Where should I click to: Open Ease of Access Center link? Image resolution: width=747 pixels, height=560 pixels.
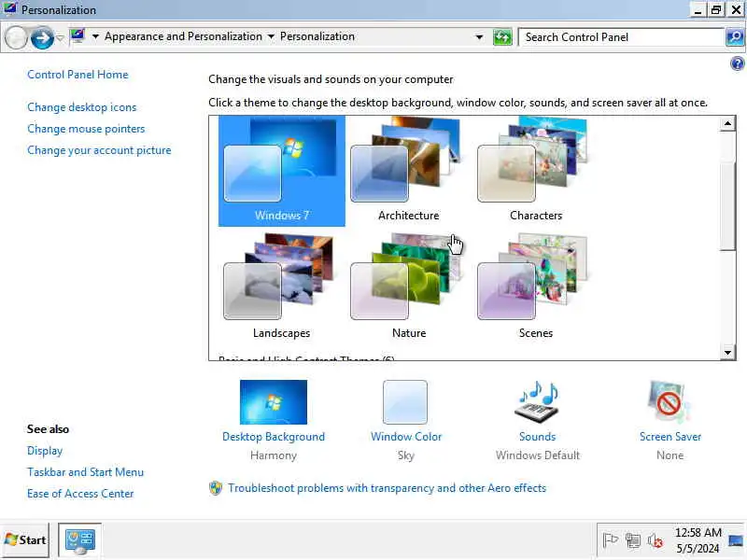(x=80, y=494)
